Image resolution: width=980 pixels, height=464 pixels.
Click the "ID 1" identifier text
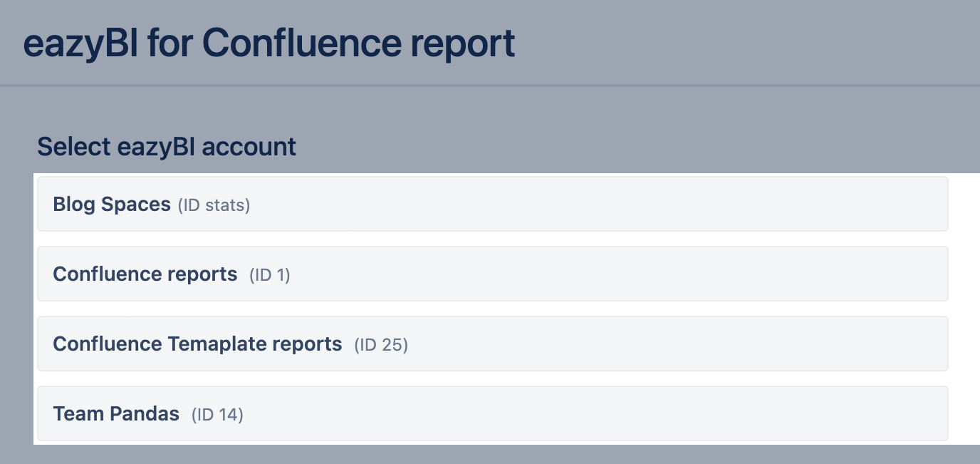tap(270, 275)
